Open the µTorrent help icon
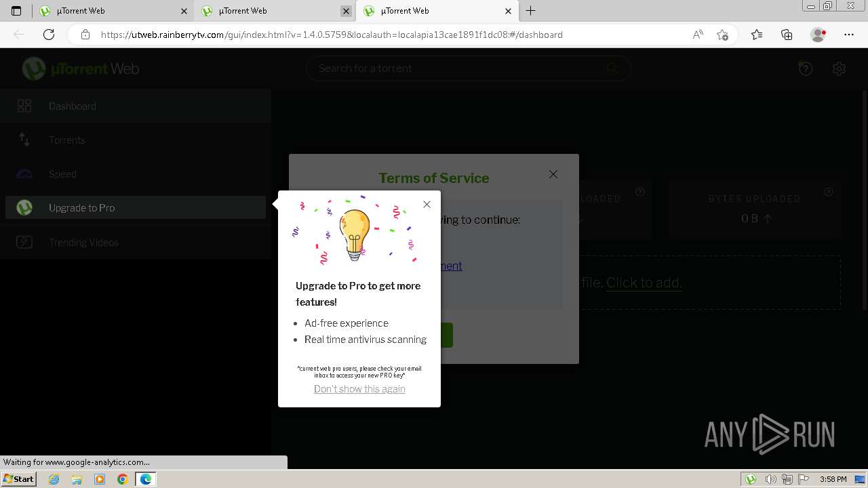Viewport: 868px width, 488px height. pyautogui.click(x=806, y=68)
